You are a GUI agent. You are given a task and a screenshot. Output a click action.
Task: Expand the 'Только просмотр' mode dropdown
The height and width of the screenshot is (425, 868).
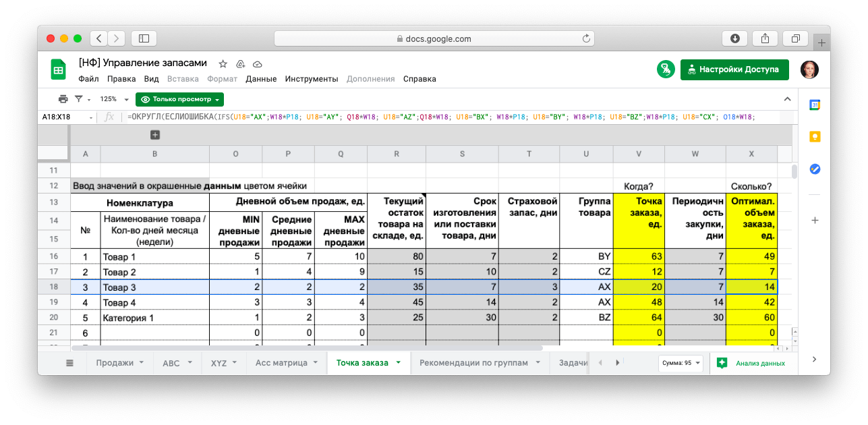coord(179,99)
